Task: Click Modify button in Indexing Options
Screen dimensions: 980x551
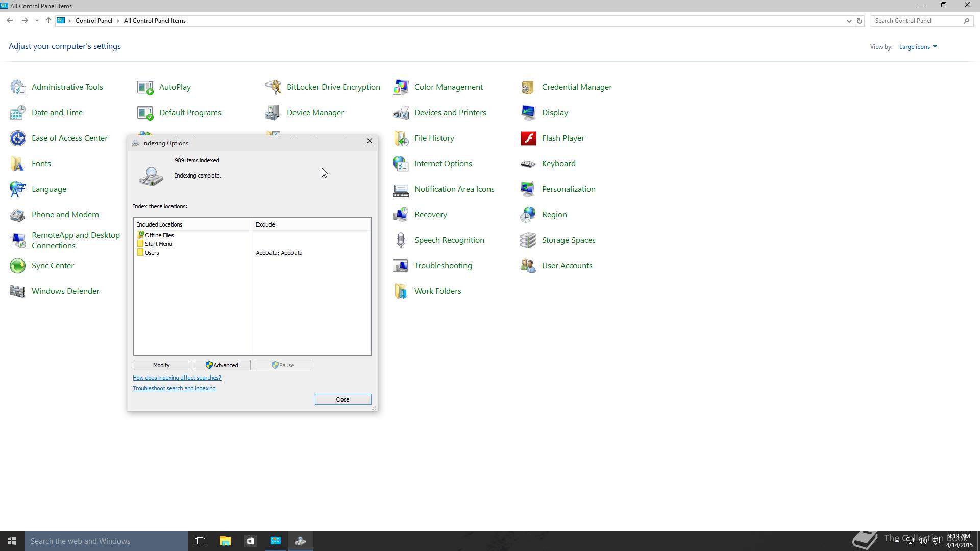Action: click(x=162, y=365)
